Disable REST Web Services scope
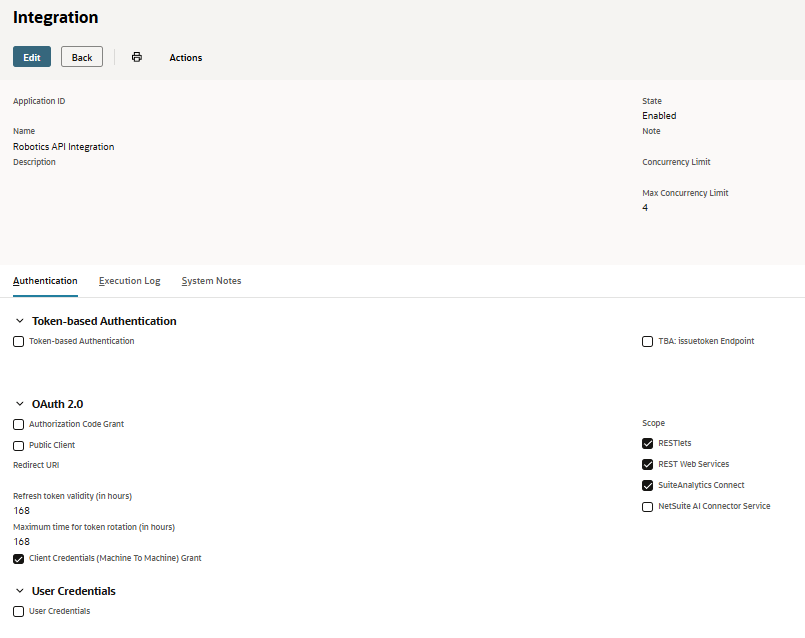The image size is (805, 638). 648,465
